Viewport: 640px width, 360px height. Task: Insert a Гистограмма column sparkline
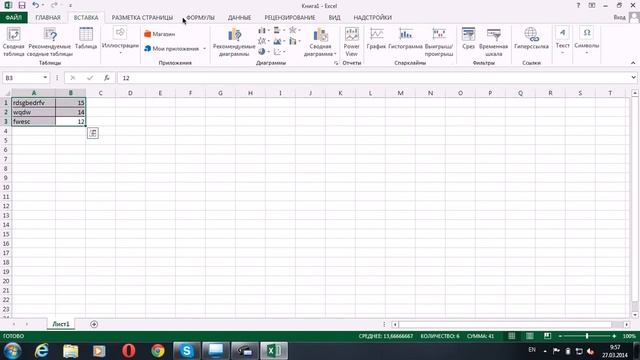click(x=405, y=39)
